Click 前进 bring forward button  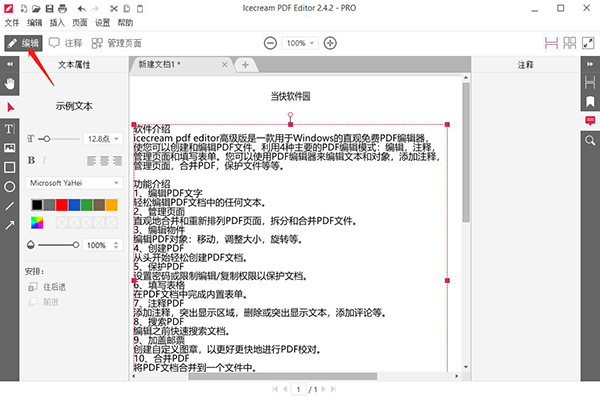click(44, 302)
